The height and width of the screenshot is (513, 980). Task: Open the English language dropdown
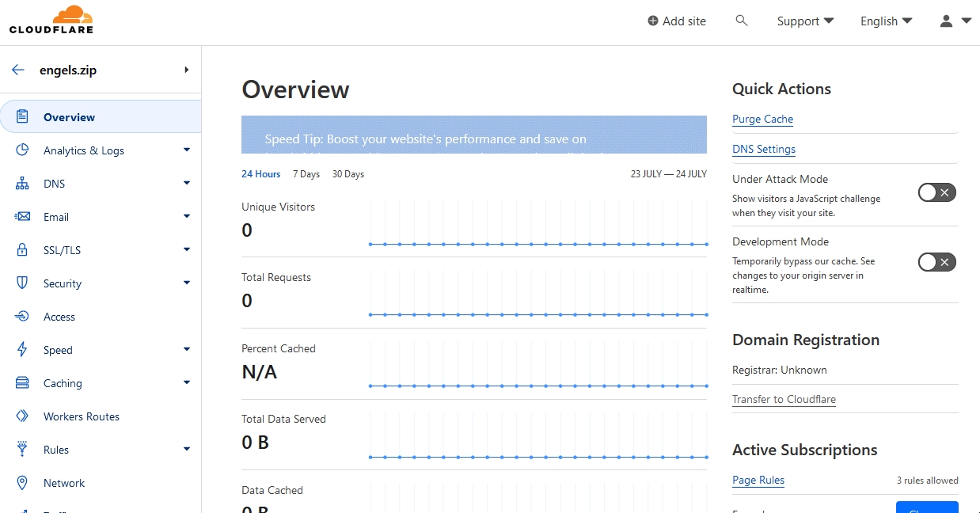tap(887, 21)
